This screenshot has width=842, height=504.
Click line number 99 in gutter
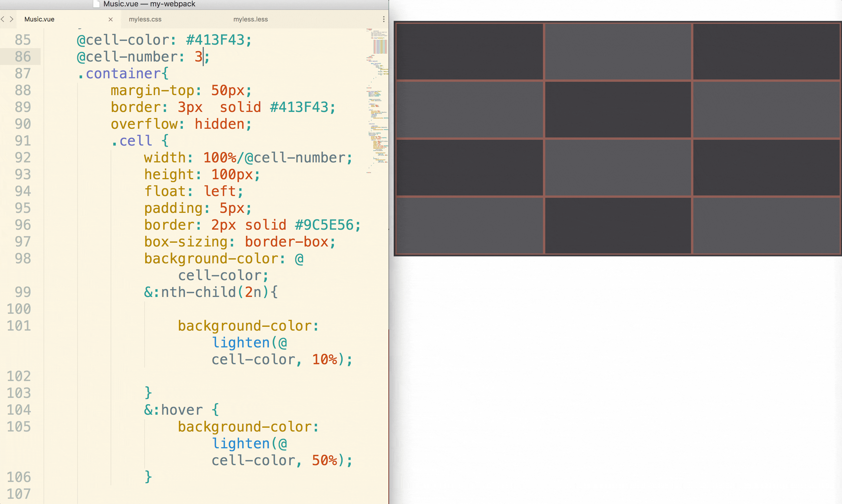coord(22,292)
